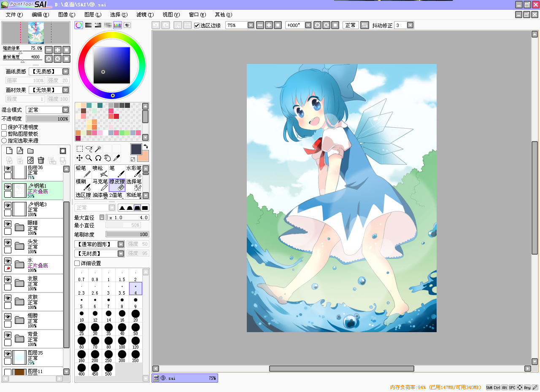This screenshot has height=392, width=540.
Task: Click the navigator canvas thumbnail
Action: 36,33
